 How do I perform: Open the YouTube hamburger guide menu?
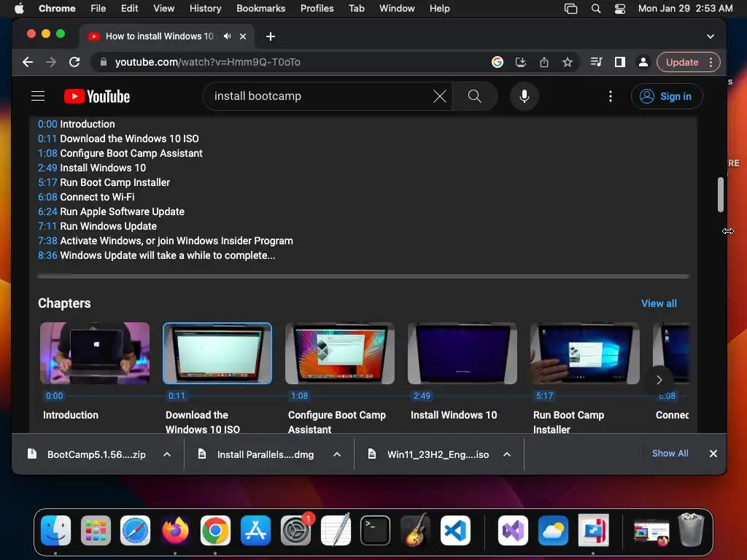pos(38,96)
